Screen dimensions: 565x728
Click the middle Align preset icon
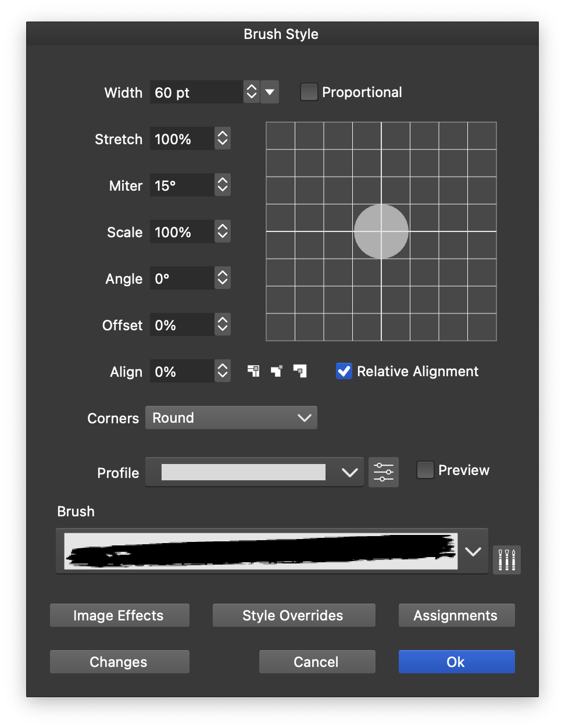(x=277, y=371)
